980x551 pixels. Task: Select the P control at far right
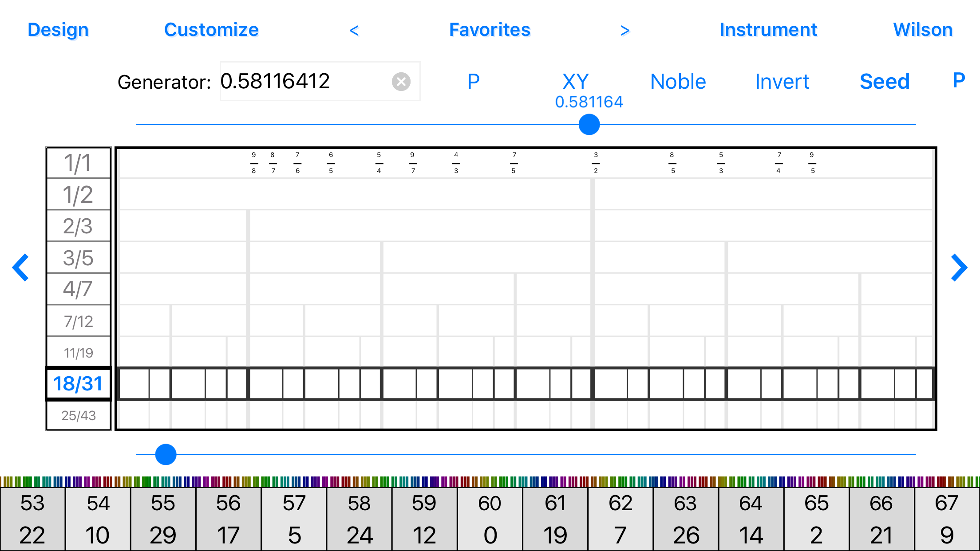click(958, 80)
